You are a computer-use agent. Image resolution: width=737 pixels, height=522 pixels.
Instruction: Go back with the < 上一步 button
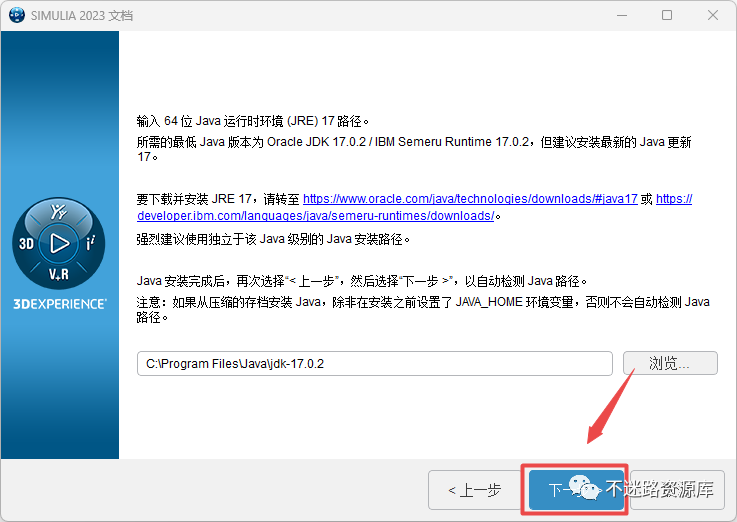[475, 490]
